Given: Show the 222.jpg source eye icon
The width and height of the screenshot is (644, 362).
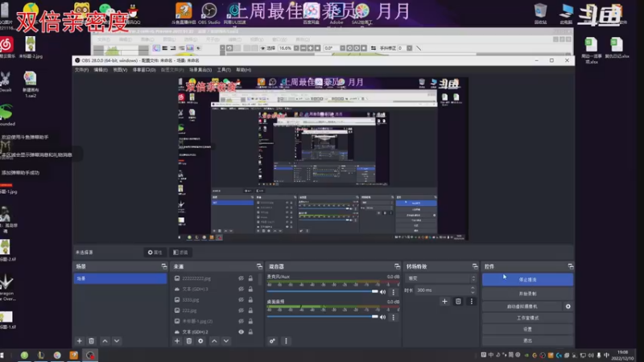Looking at the screenshot, I should [x=241, y=311].
